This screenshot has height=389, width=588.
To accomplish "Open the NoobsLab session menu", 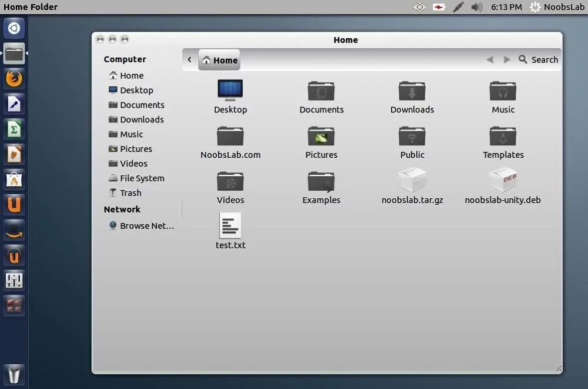I will pyautogui.click(x=557, y=6).
